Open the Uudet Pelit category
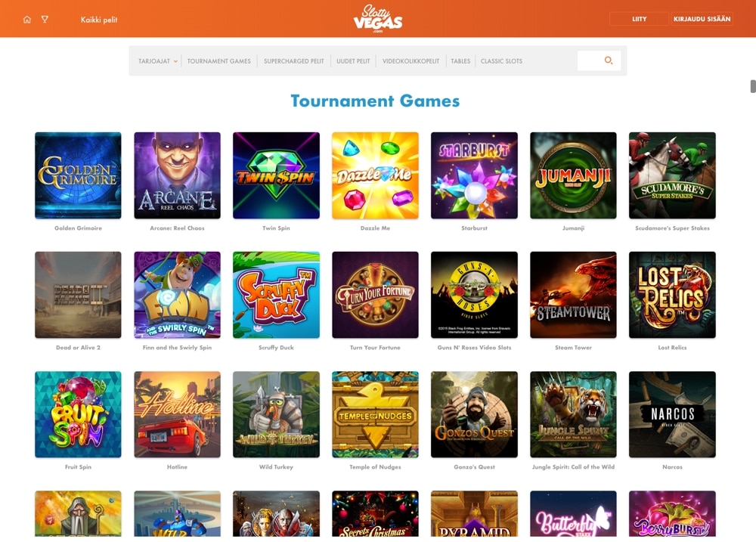 coord(353,61)
